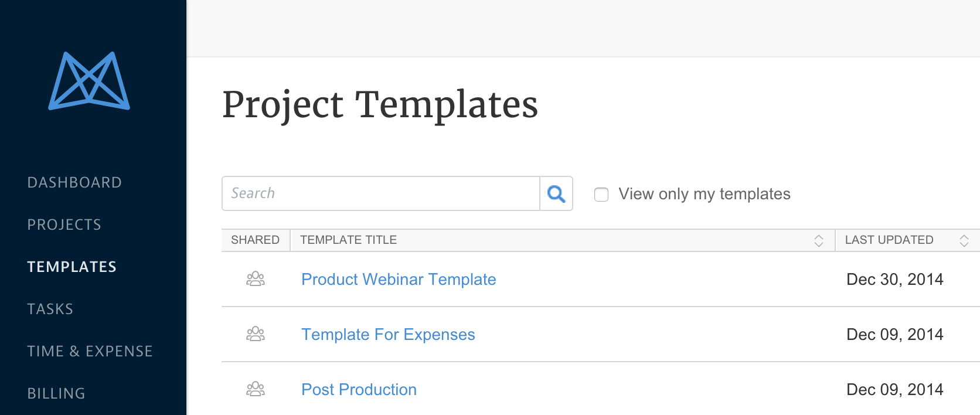Click the Mavenlink logo icon
This screenshot has width=980, height=415.
click(89, 81)
